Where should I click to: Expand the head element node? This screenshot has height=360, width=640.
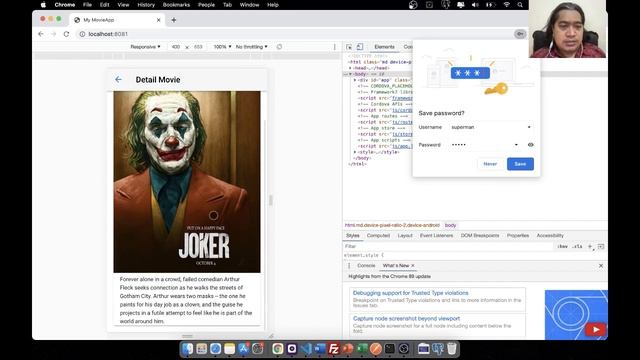[350, 68]
